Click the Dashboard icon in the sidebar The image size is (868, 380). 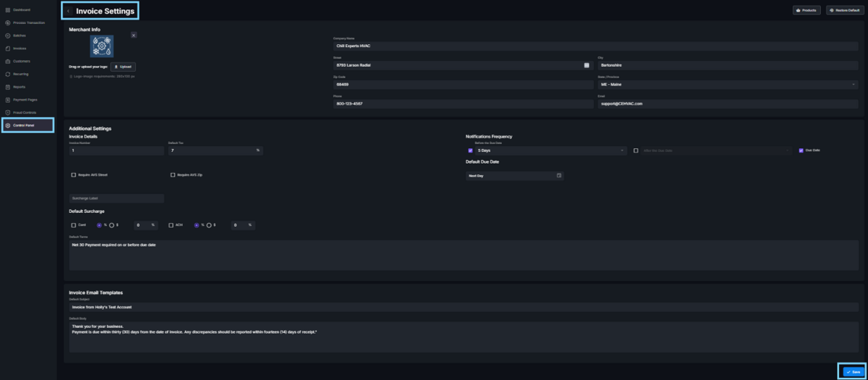pyautogui.click(x=7, y=9)
